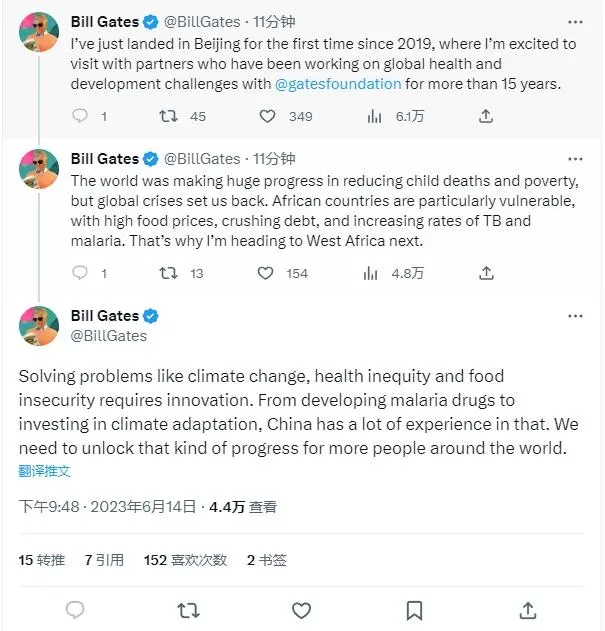Like the West Africa tweet
The height and width of the screenshot is (631, 605).
pos(266,273)
